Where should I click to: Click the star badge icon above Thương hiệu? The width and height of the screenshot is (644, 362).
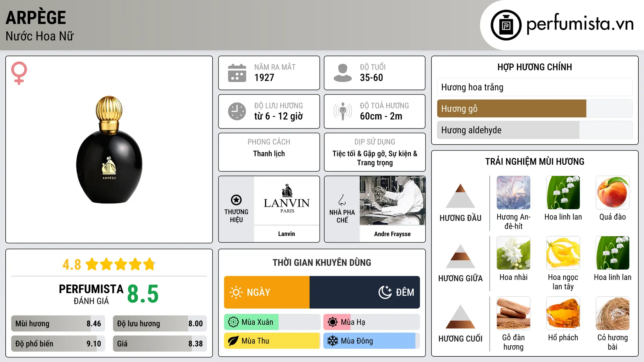pyautogui.click(x=236, y=200)
